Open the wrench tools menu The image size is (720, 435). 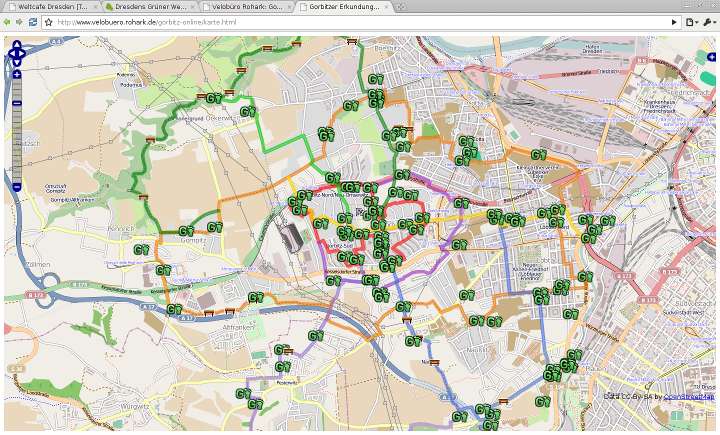coord(708,22)
